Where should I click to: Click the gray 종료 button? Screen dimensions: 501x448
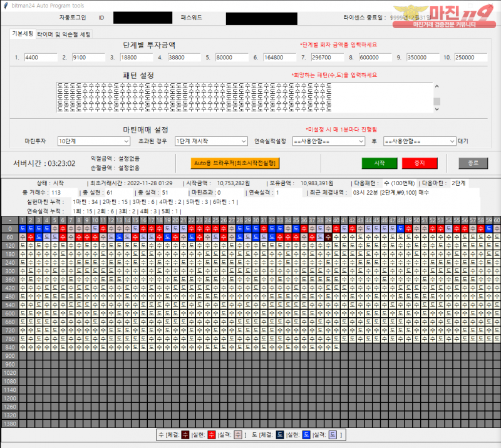(473, 163)
